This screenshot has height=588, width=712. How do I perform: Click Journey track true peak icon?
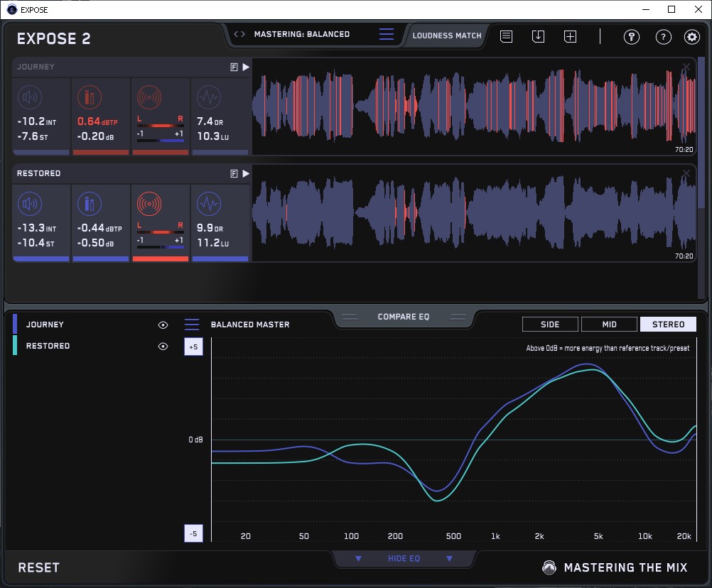point(90,97)
